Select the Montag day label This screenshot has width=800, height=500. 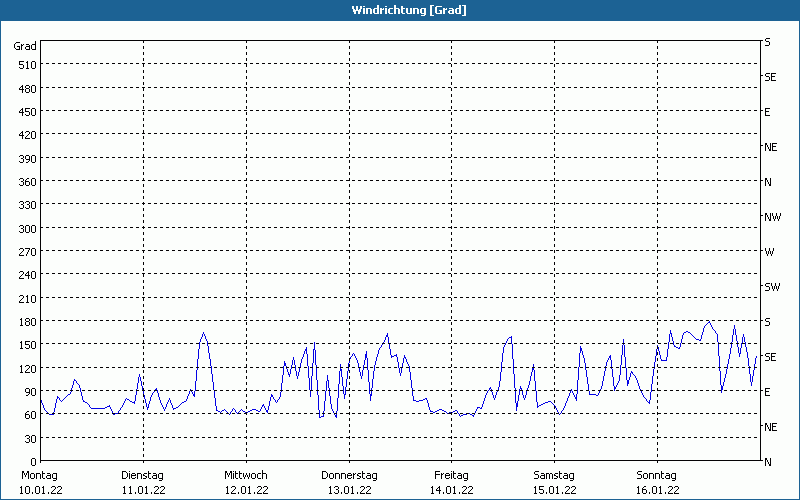[x=39, y=475]
